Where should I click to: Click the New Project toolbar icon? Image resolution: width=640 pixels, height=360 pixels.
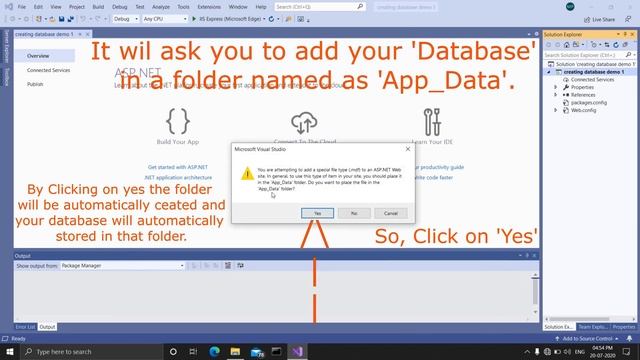[x=39, y=19]
